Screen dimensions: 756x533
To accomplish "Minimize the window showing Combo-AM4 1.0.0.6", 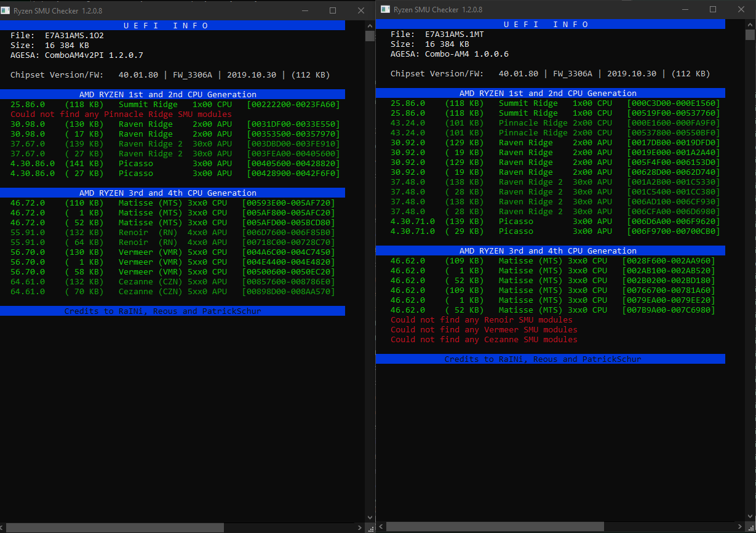I will 685,10.
